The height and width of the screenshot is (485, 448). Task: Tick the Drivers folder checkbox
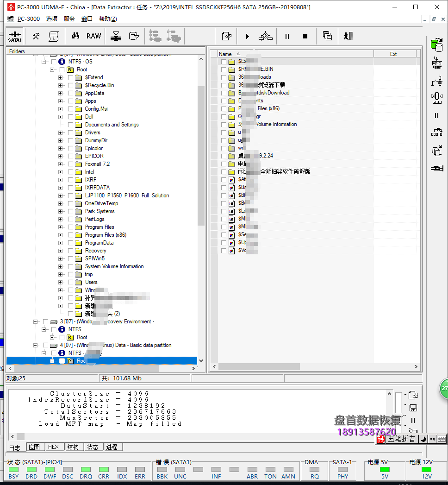70,132
